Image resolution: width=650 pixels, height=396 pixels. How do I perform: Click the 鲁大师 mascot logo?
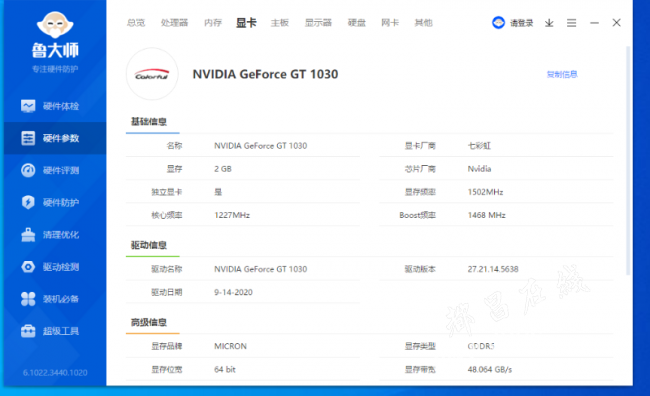55,26
